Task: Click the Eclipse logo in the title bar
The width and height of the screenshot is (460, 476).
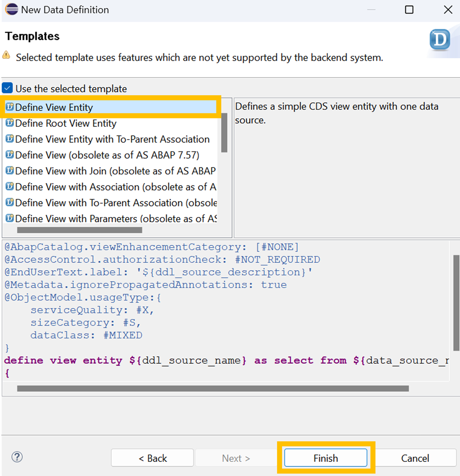Action: click(12, 9)
